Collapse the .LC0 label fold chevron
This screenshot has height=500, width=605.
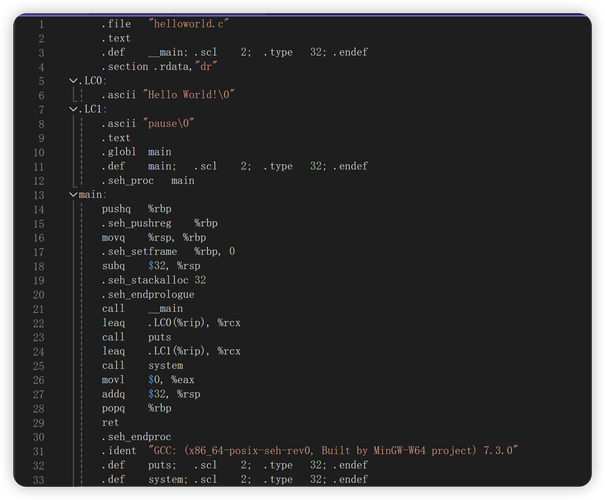[x=73, y=81]
